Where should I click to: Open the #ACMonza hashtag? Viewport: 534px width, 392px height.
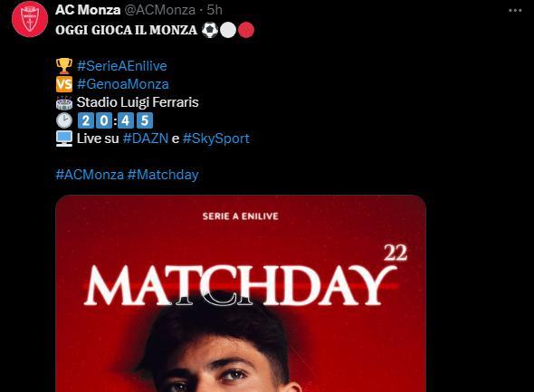pyautogui.click(x=90, y=175)
